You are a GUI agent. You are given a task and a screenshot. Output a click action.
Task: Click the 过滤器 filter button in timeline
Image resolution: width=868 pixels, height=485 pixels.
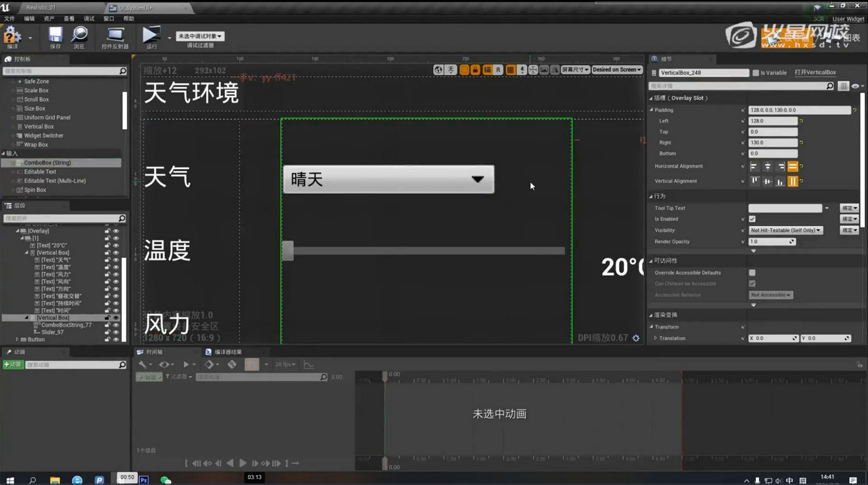179,377
